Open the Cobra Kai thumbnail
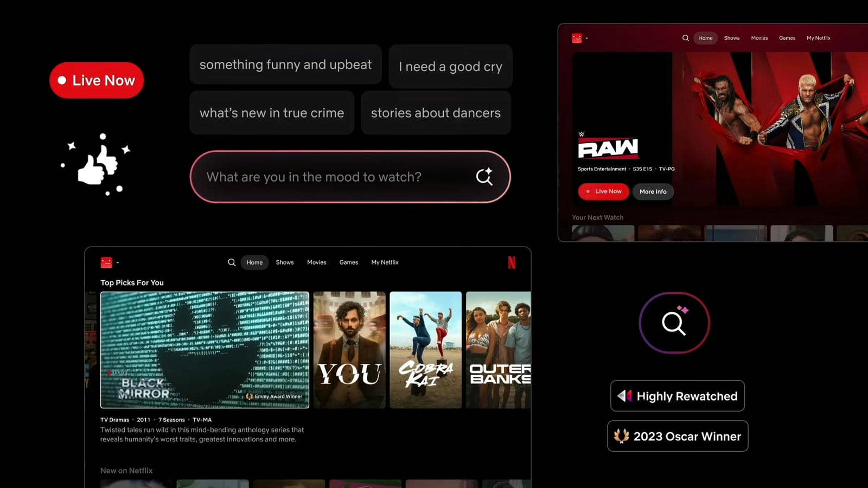This screenshot has width=868, height=488. point(425,350)
